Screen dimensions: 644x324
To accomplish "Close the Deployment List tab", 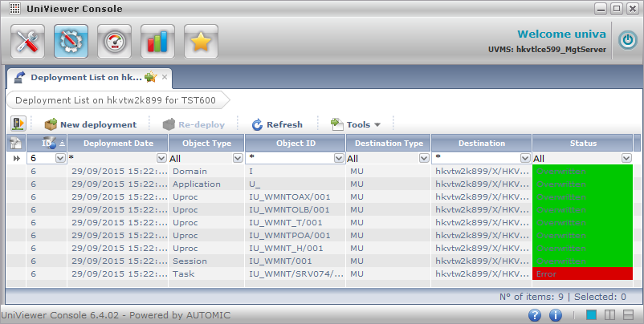I will point(165,77).
